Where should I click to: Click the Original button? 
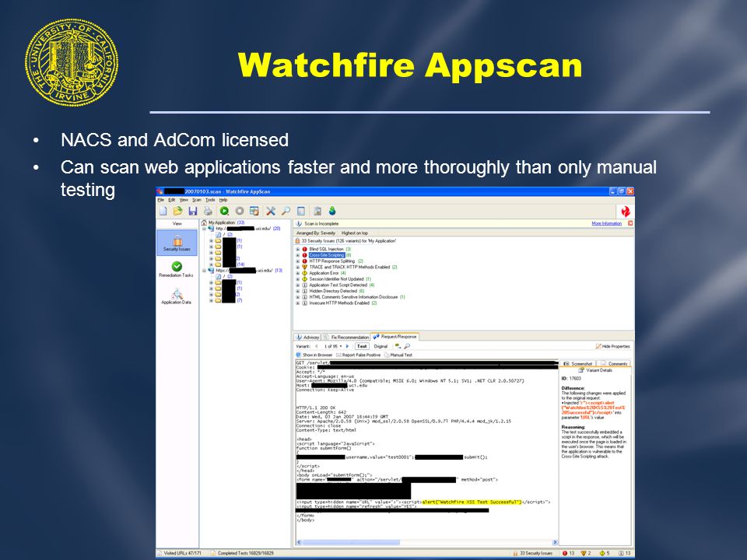[381, 346]
